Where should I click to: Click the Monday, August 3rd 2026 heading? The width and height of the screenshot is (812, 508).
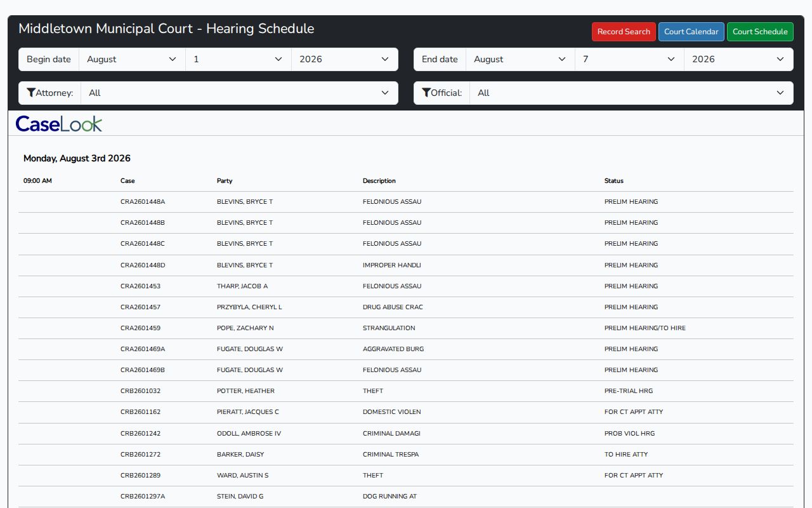pyautogui.click(x=77, y=159)
